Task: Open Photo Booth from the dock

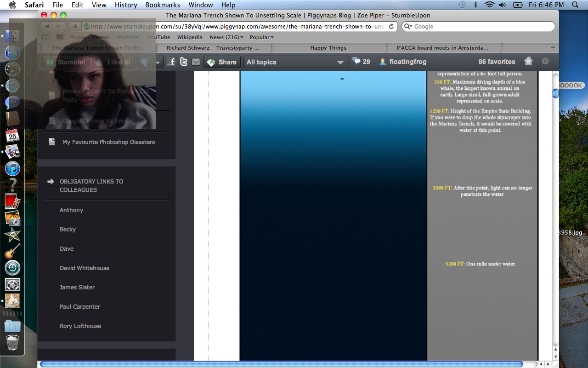Action: tap(12, 201)
